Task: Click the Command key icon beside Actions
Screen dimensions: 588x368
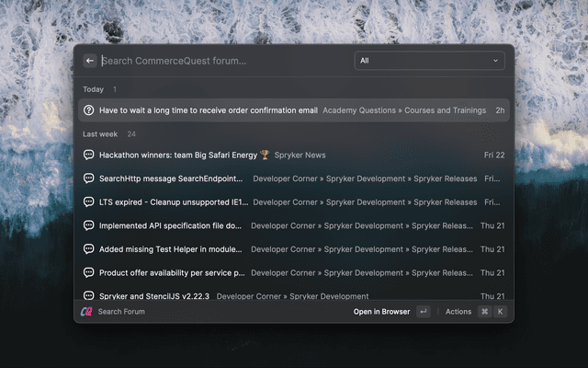Action: [x=484, y=312]
